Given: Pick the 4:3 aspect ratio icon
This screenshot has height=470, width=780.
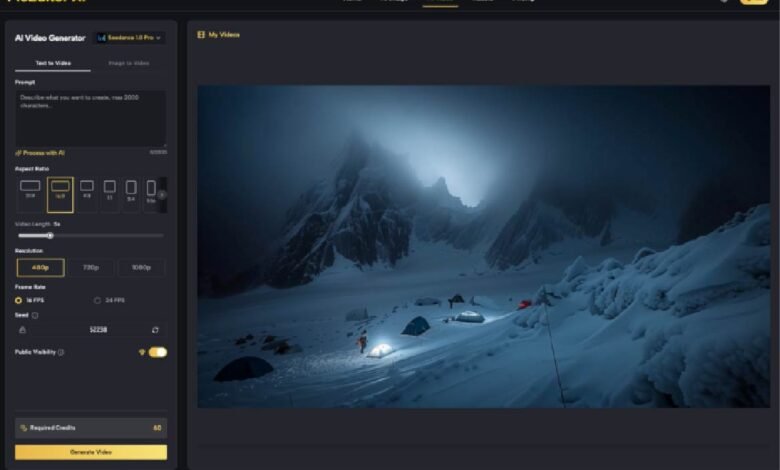Looking at the screenshot, I should coord(87,186).
